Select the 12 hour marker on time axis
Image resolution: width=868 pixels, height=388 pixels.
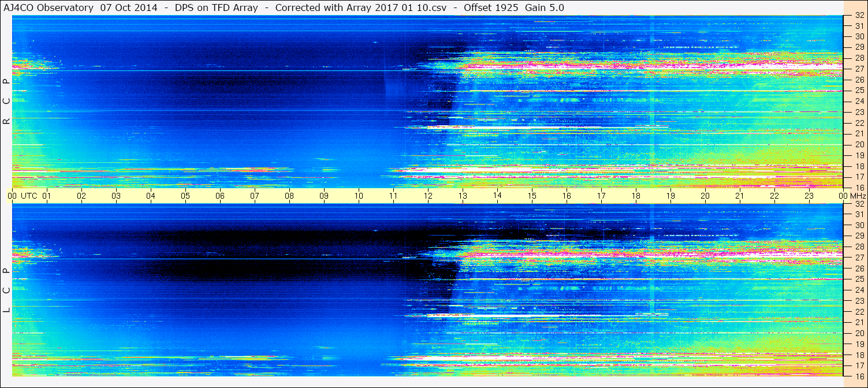(x=428, y=196)
